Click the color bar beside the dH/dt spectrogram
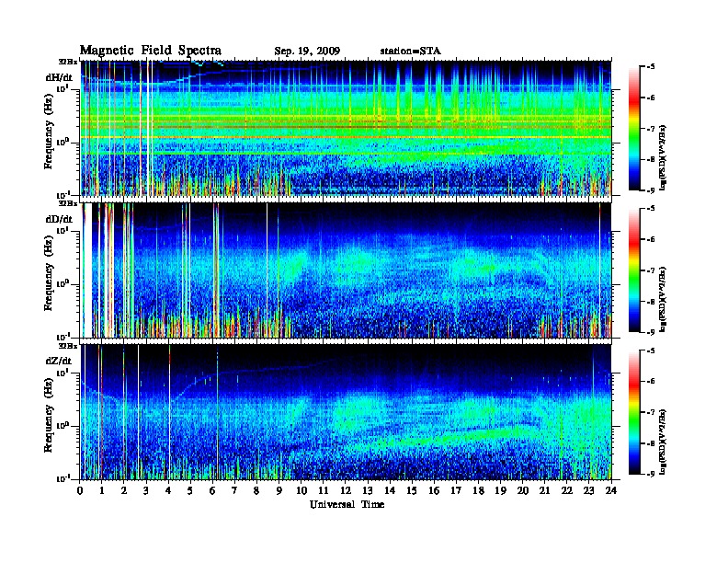Image resolution: width=728 pixels, height=563 pixels. pos(633,129)
